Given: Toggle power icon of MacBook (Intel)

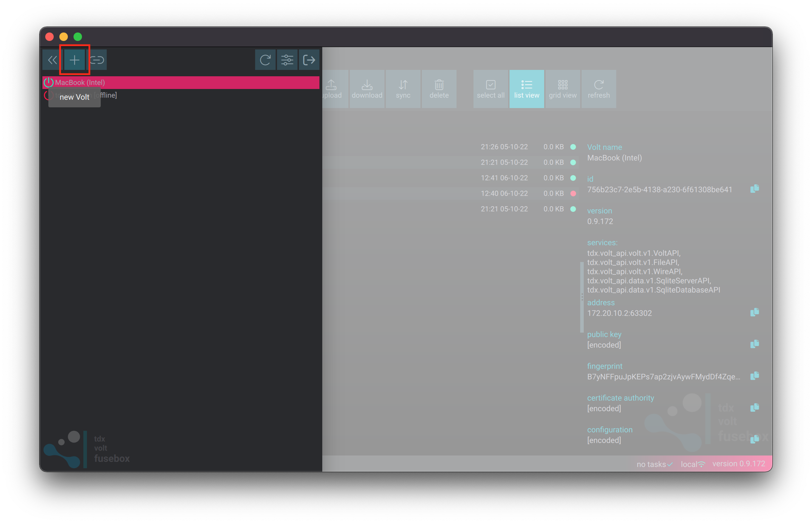Looking at the screenshot, I should click(x=49, y=83).
